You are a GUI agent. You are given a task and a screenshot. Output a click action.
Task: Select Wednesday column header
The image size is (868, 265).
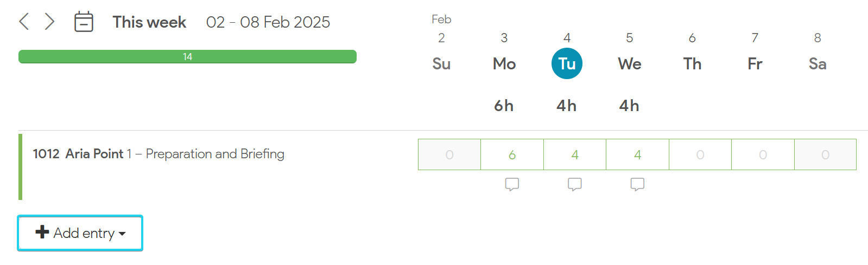click(x=630, y=63)
